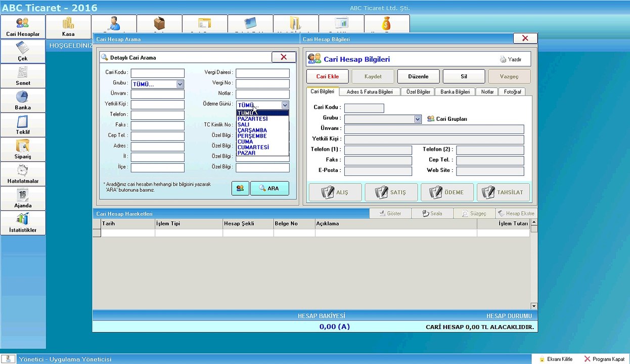Select PAZAR from the dropdown list
Viewport: 630px width, 364px height.
(x=262, y=153)
